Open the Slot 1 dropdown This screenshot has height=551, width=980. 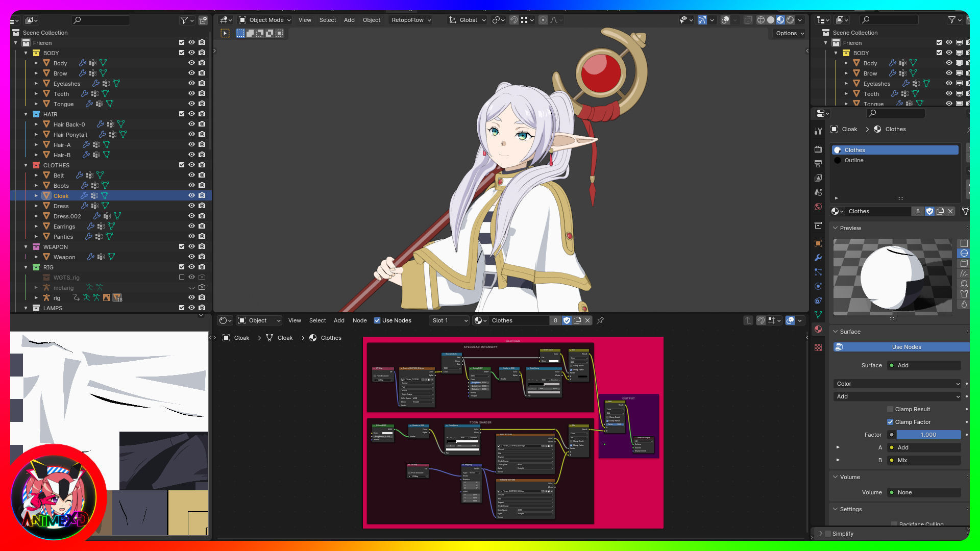click(x=449, y=320)
